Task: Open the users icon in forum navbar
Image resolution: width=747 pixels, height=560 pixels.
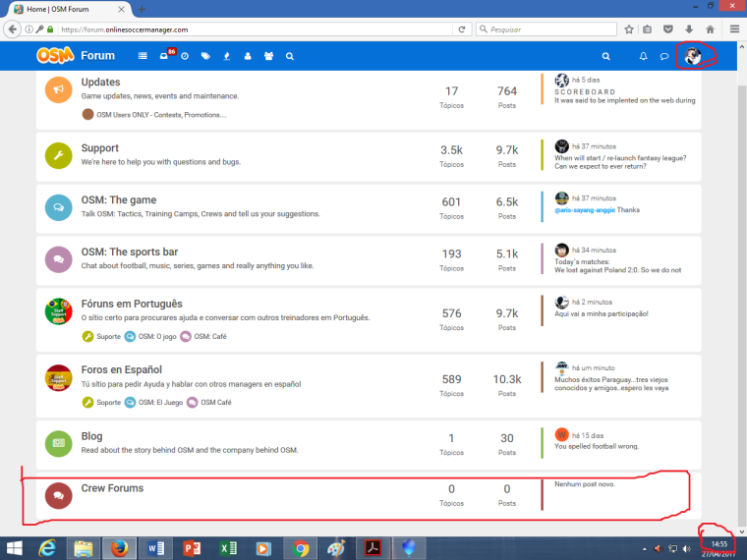Action: (248, 56)
